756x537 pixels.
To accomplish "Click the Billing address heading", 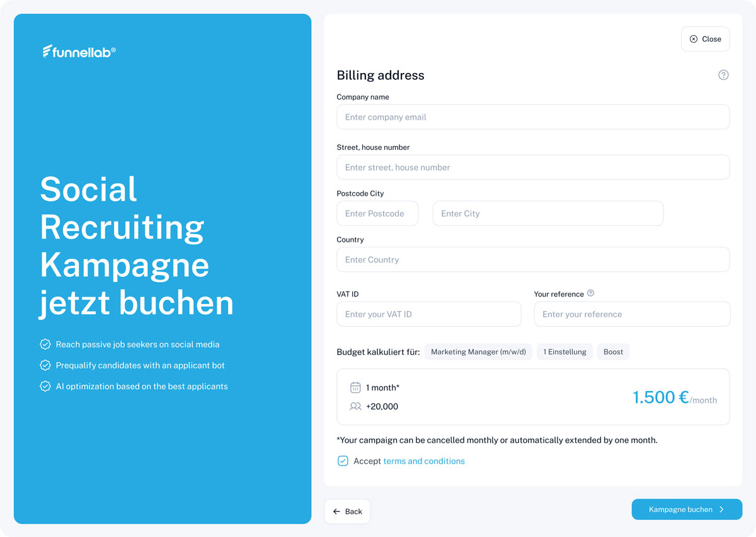I will 381,76.
